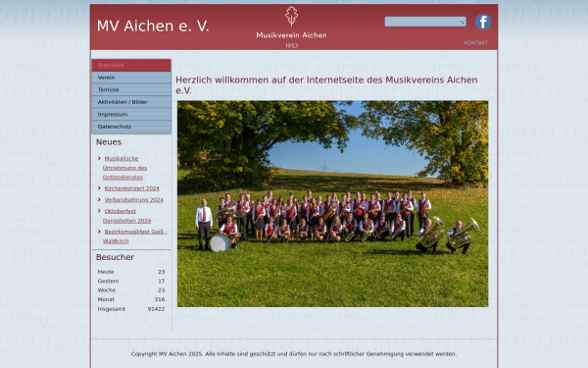Click arrow bullet beside Kirchenkonzert 2024
This screenshot has width=588, height=368.
[99, 188]
